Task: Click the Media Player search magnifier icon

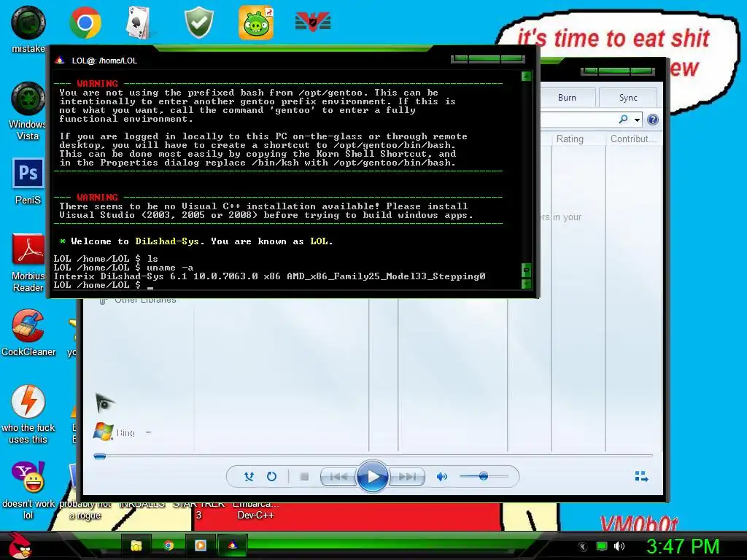Action: point(623,119)
